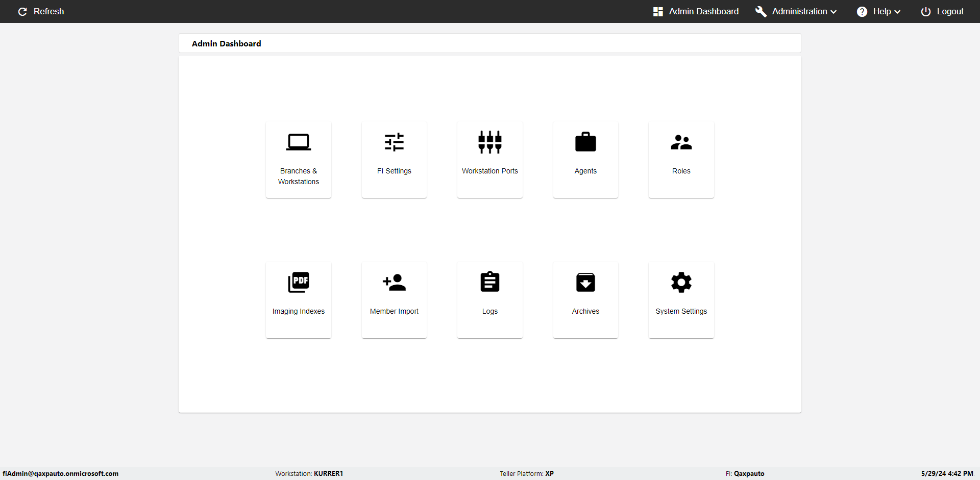Expand the Administration dropdown chevron
This screenshot has width=980, height=480.
pos(834,12)
